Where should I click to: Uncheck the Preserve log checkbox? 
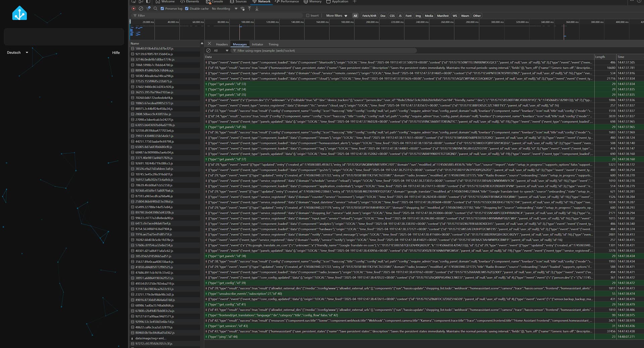point(162,9)
